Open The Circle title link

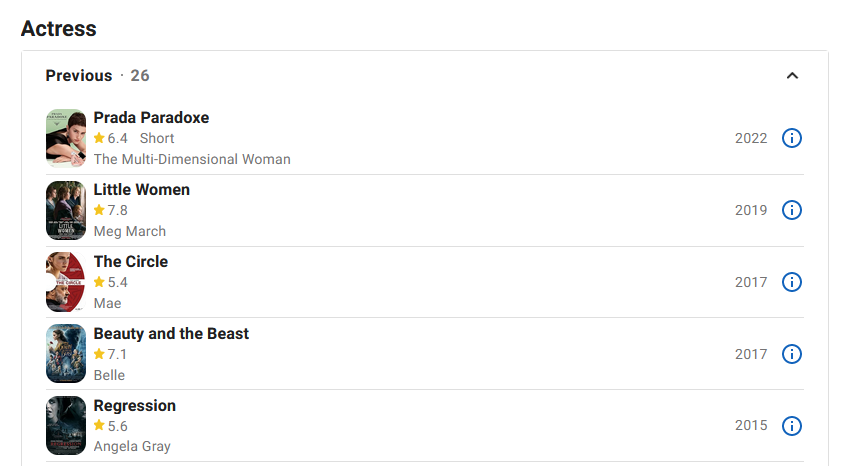click(131, 262)
